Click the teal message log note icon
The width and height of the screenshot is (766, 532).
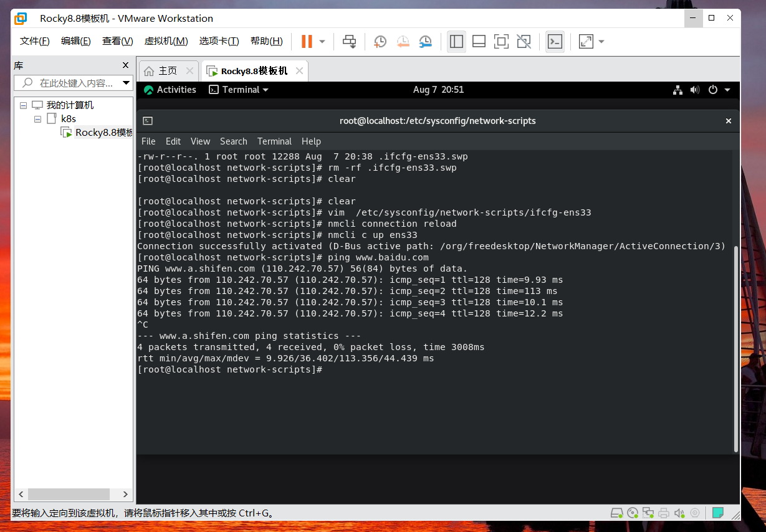718,513
